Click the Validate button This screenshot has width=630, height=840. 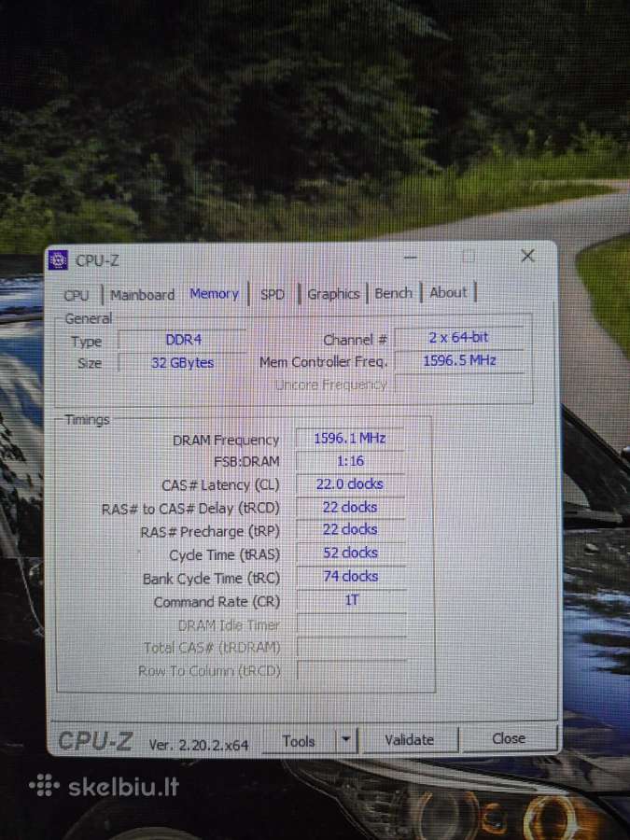click(410, 740)
